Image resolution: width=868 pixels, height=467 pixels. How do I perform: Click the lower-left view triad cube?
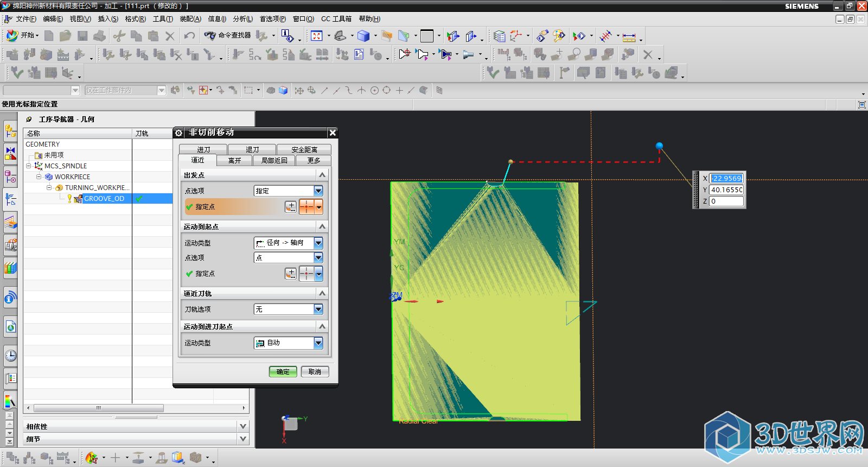click(x=291, y=424)
